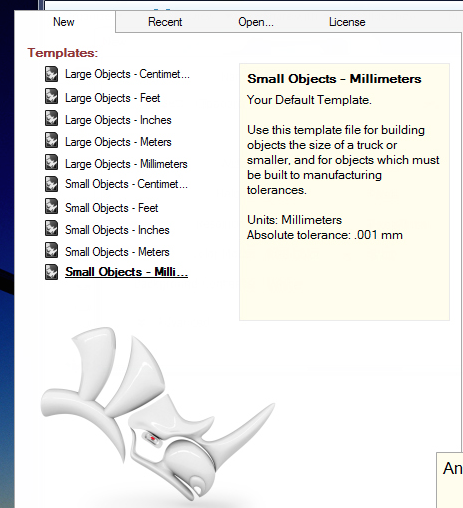Click the Small Objects - Inches file icon
Screen dimensions: 463x508
click(x=52, y=228)
